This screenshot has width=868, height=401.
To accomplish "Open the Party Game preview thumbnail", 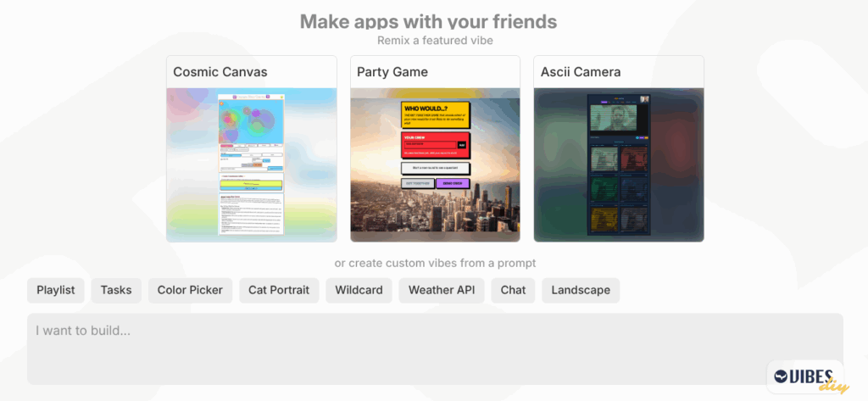I will click(435, 165).
